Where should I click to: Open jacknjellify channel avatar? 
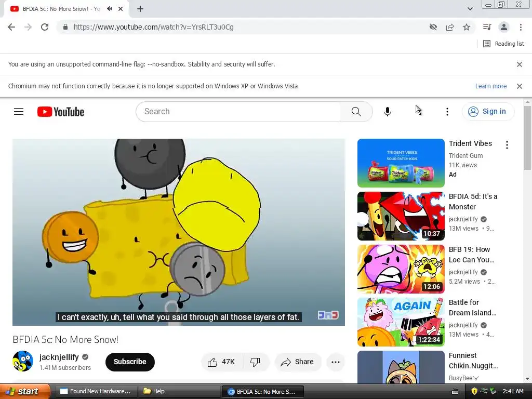[23, 361]
